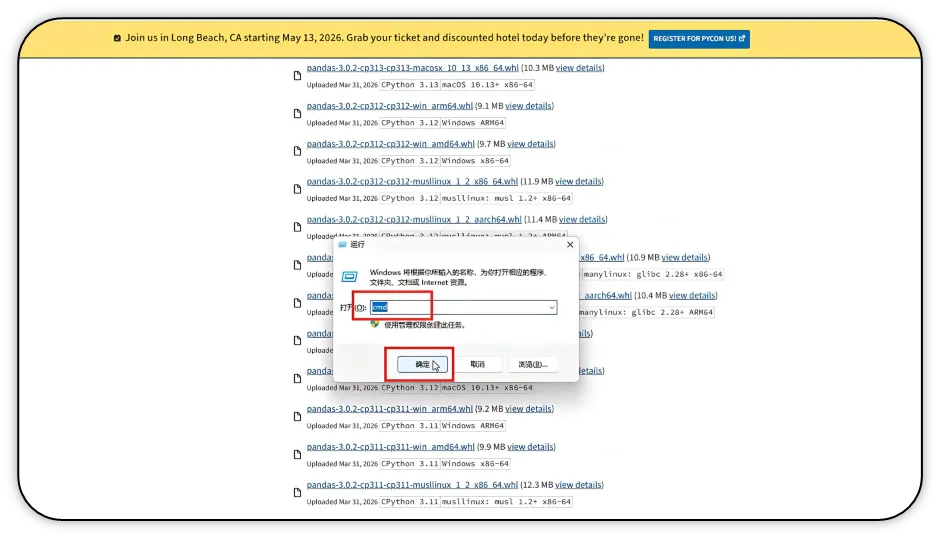Click file icon beside cp312 musllinux aarch64 wheel
940x538 pixels.
(297, 227)
